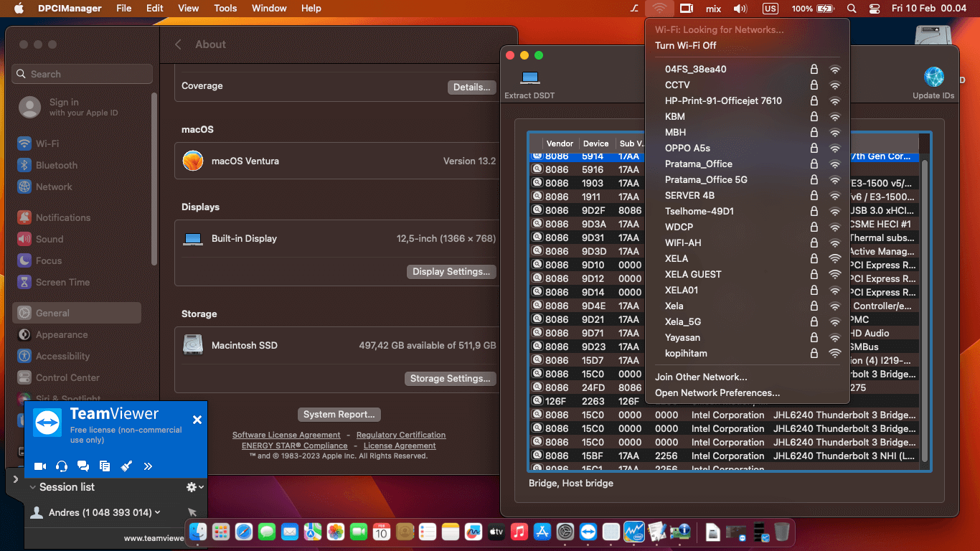Select Control Center in the settings sidebar
Screen dimensions: 980x551
(77, 377)
